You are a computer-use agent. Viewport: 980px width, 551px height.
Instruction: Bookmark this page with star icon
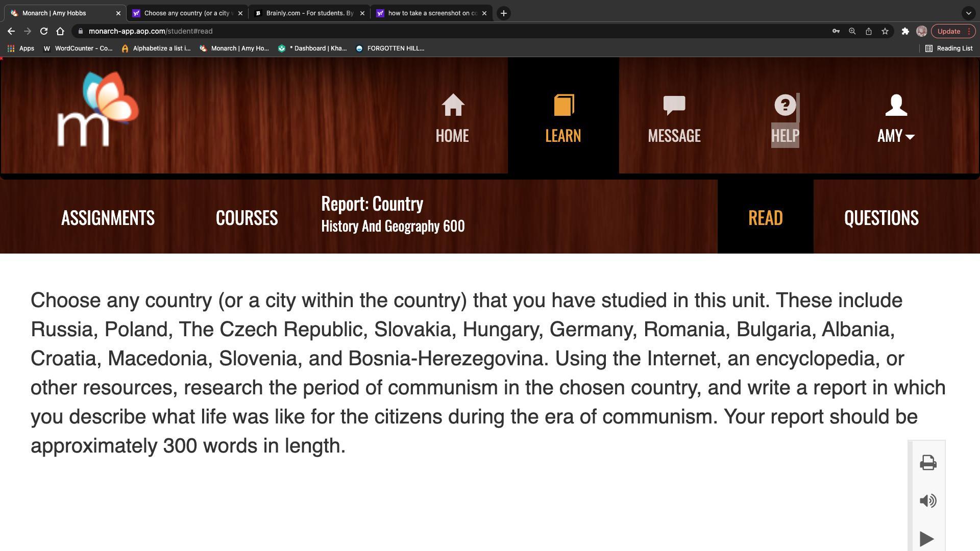tap(885, 31)
